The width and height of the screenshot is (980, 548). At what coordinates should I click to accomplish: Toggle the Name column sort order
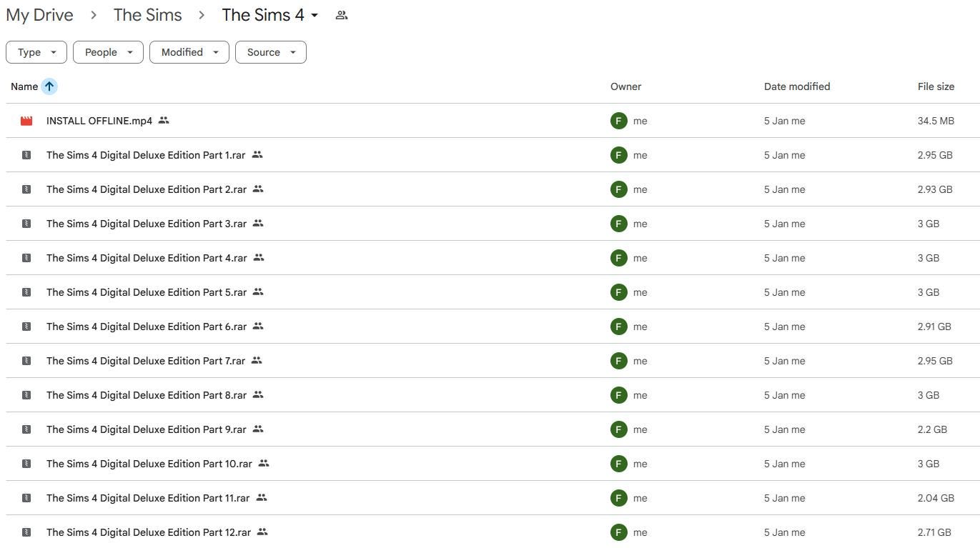(49, 86)
